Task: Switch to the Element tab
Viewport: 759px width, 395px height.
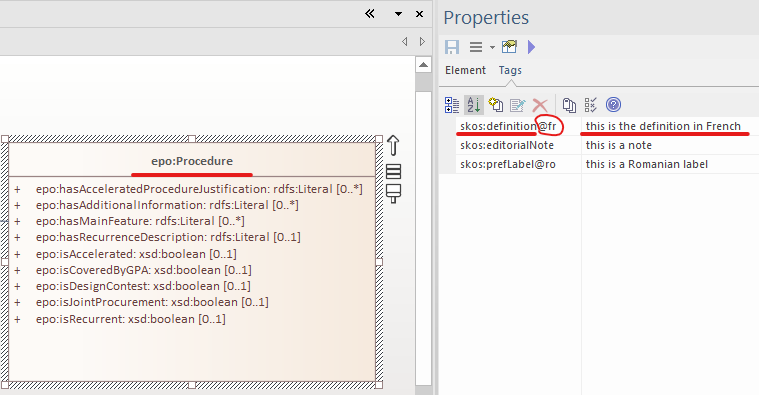Action: point(465,70)
